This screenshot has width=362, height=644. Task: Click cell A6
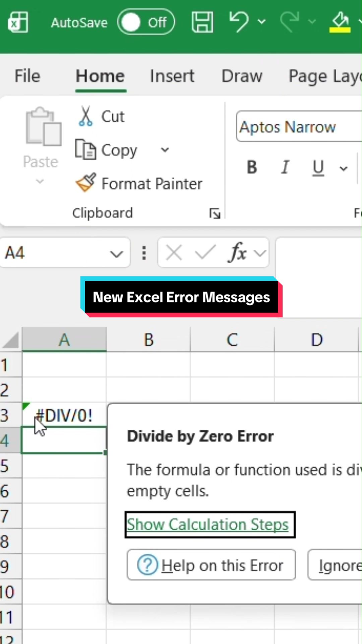64,491
